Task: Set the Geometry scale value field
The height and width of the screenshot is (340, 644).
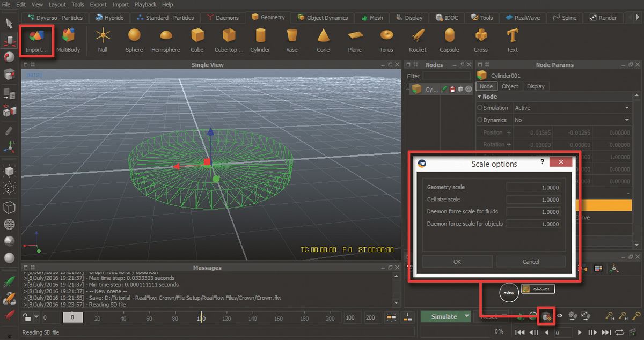Action: click(533, 187)
